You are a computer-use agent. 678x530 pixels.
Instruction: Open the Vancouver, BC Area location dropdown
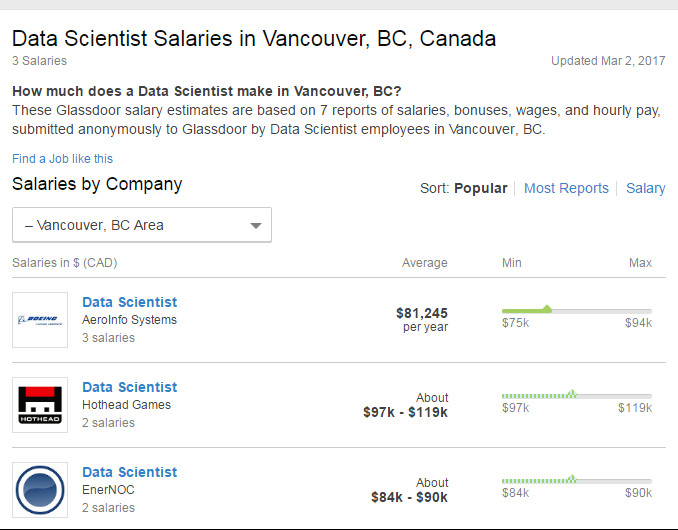coord(141,225)
